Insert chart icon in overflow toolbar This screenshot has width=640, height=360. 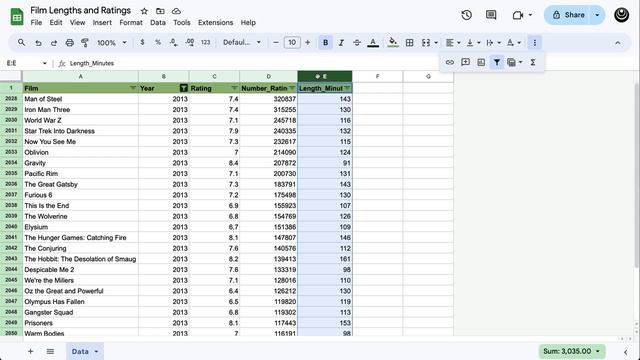(x=481, y=62)
